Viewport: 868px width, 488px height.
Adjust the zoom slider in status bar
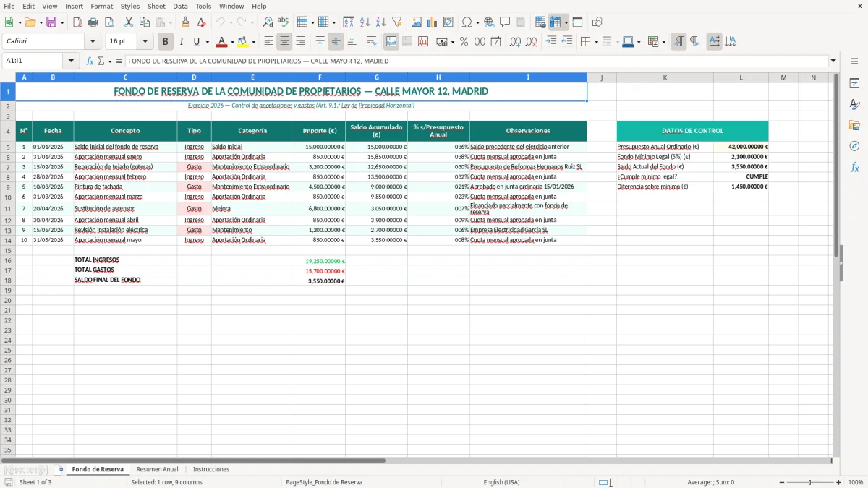point(810,482)
